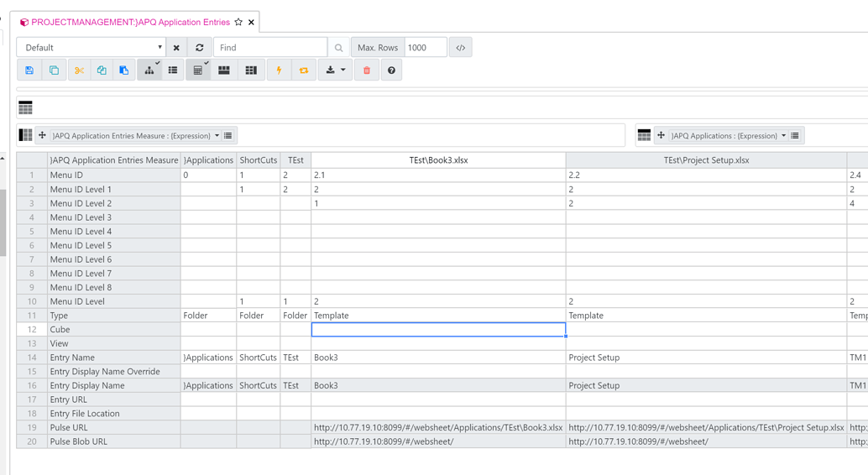Click the search magnifier next to Find
Image resolution: width=868 pixels, height=475 pixels.
(338, 48)
